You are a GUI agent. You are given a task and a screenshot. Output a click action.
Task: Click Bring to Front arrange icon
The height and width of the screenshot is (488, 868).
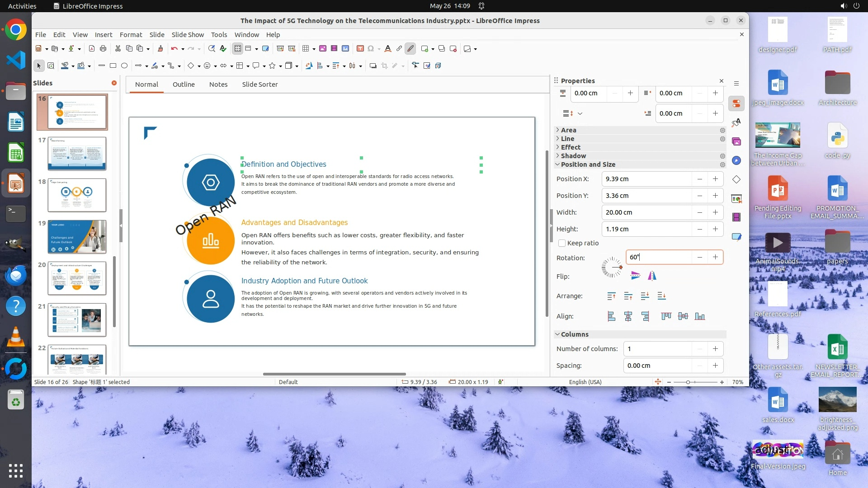tap(611, 296)
